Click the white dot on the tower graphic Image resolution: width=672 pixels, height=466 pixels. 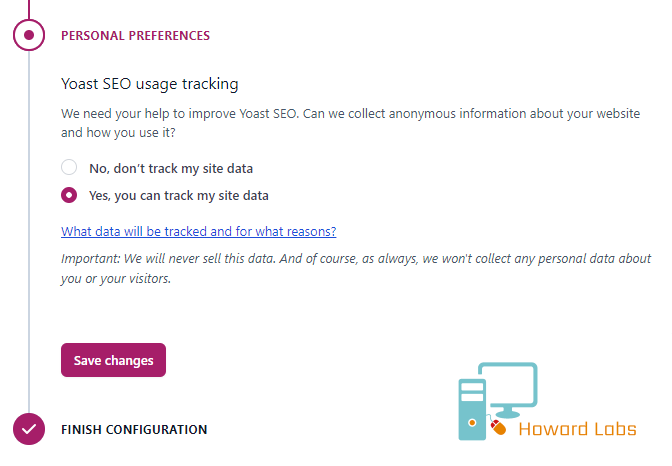point(472,423)
